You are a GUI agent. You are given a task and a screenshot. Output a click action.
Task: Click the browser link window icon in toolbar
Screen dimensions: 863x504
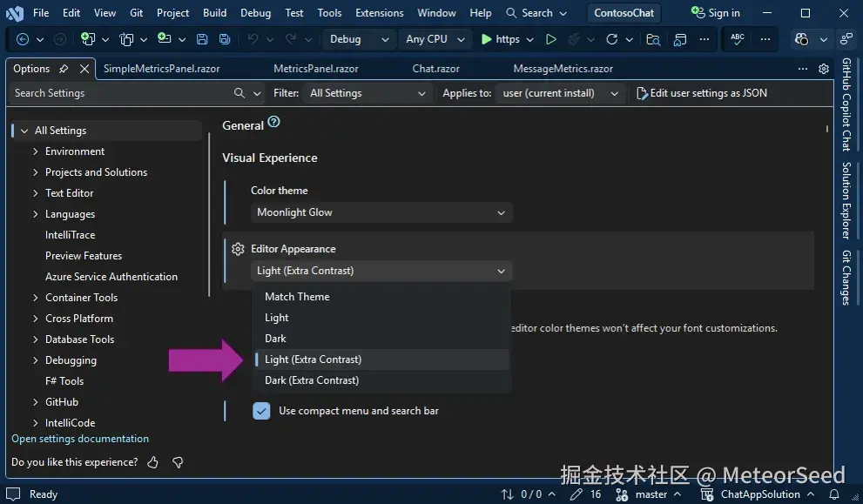[680, 39]
